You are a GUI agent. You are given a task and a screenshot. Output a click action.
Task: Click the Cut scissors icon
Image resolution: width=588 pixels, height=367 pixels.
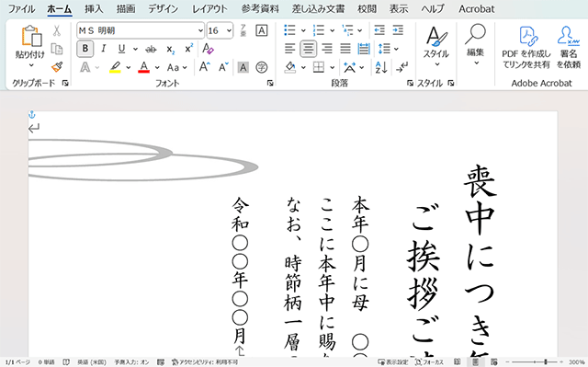coord(57,30)
